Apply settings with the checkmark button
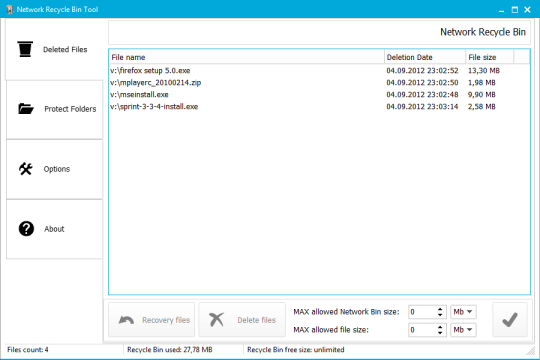The image size is (540, 360). click(x=510, y=320)
